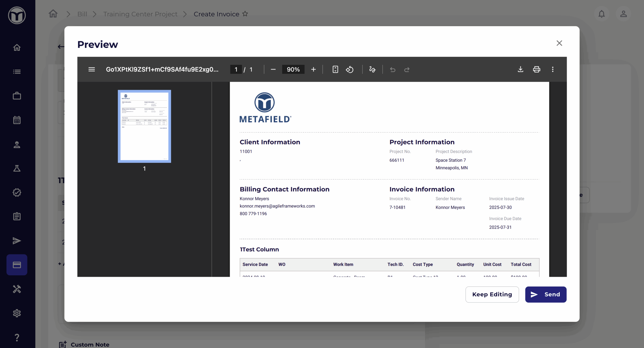This screenshot has height=348, width=644.
Task: Undo PDF annotation
Action: 392,69
